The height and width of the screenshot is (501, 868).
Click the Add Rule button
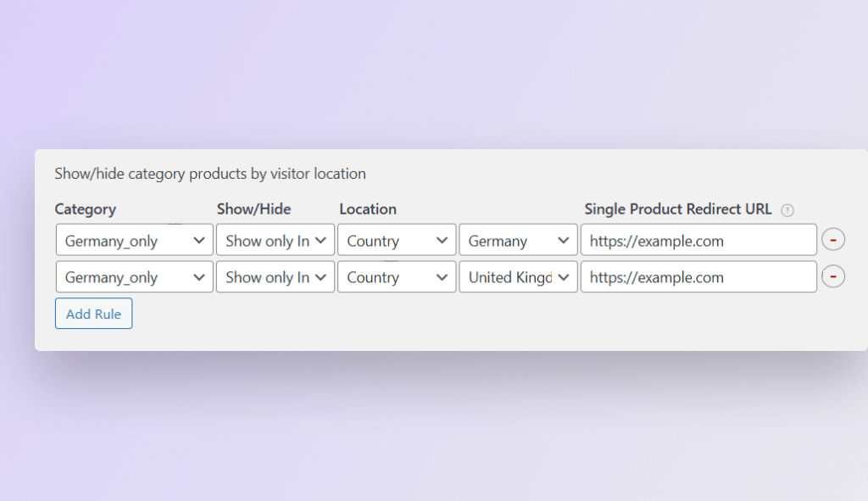pyautogui.click(x=93, y=314)
